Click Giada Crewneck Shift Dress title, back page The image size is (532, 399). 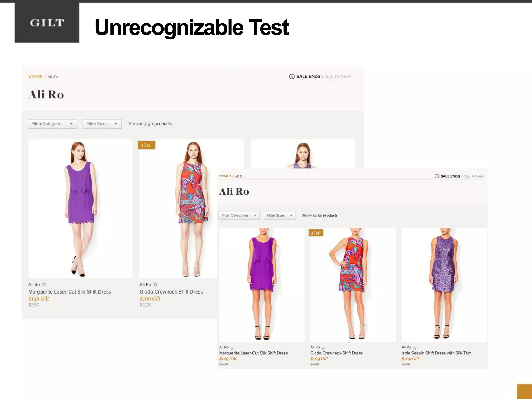pos(171,292)
